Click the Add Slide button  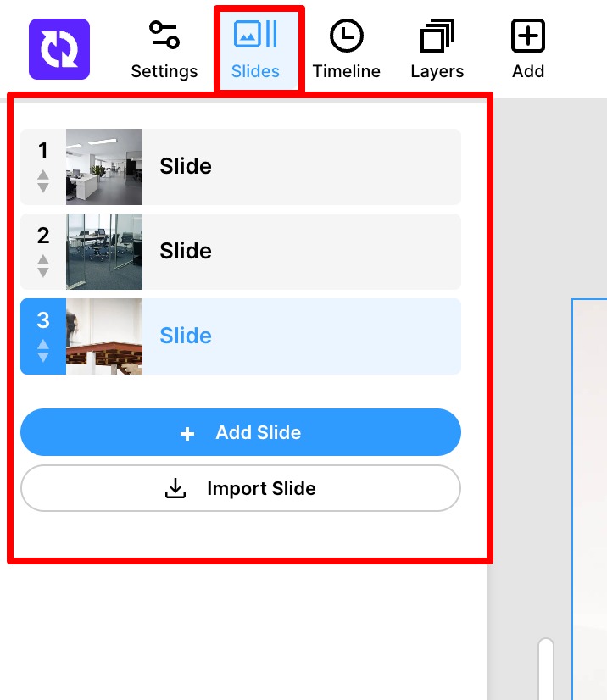click(x=241, y=432)
